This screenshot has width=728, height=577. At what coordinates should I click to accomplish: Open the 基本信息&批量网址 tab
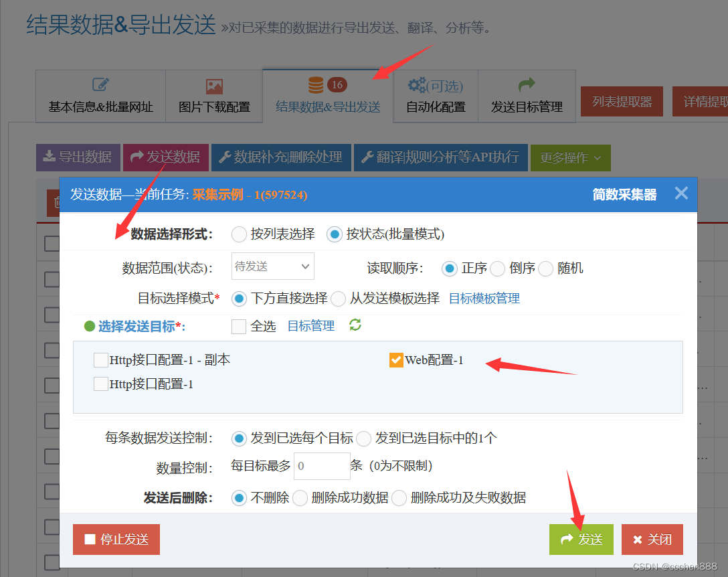coord(101,96)
